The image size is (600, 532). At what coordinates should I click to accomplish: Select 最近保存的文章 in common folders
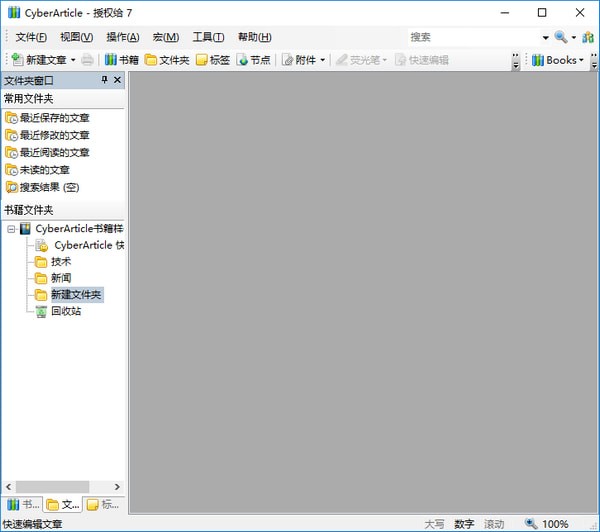coord(54,118)
